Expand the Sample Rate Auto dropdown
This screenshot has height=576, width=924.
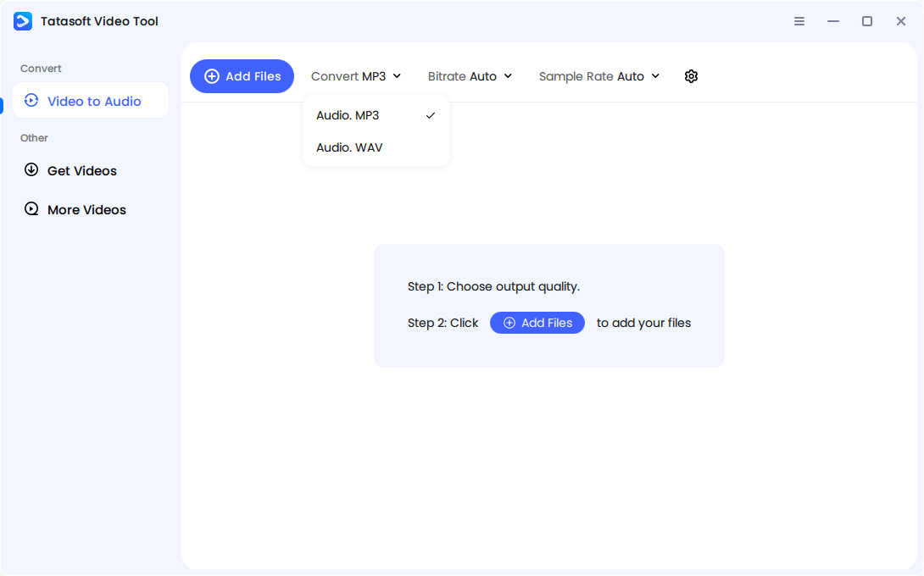pos(599,76)
